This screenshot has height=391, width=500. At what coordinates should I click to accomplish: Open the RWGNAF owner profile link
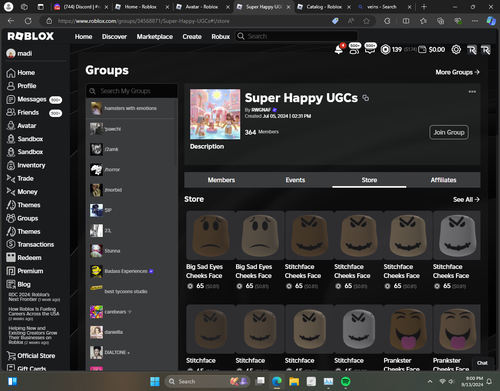261,110
